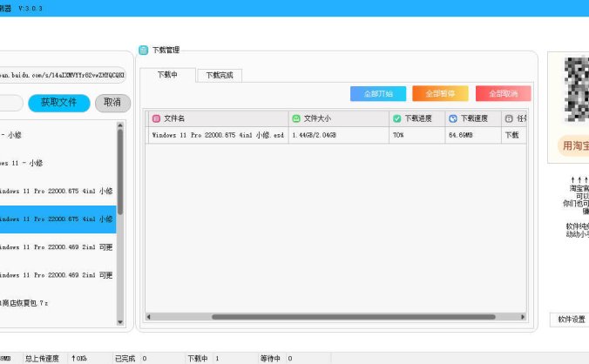Click the blue clock 下载速度 column icon

(453, 118)
